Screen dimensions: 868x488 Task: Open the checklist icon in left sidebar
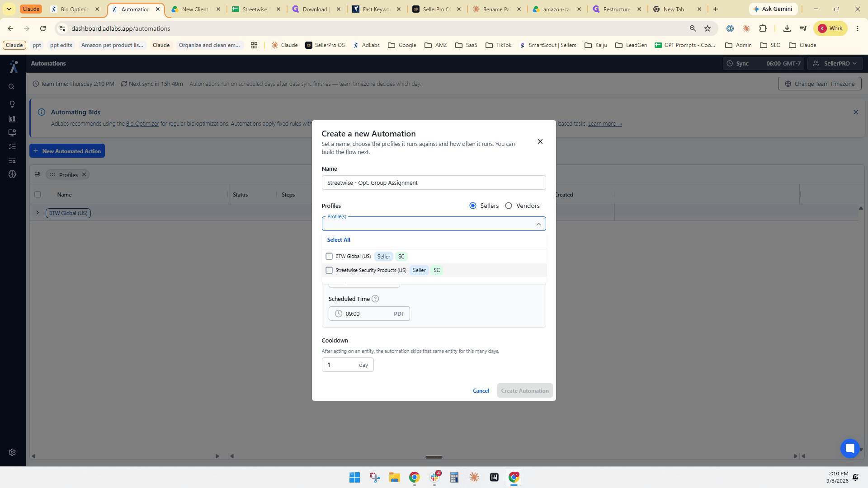(12, 146)
